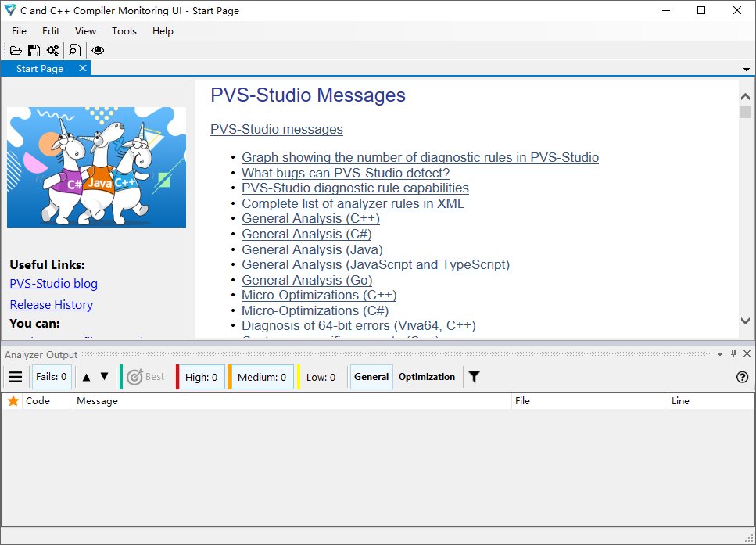This screenshot has height=545, width=756.
Task: Toggle the High: 0 severity filter
Action: click(201, 377)
